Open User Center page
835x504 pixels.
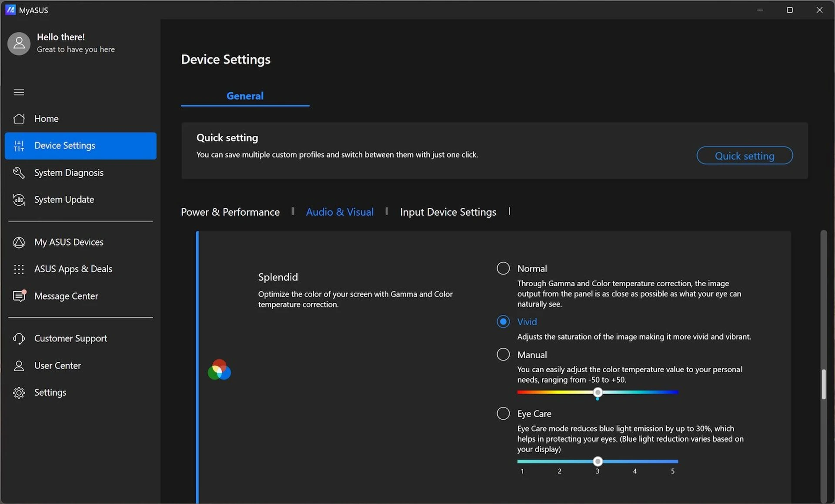(x=80, y=366)
